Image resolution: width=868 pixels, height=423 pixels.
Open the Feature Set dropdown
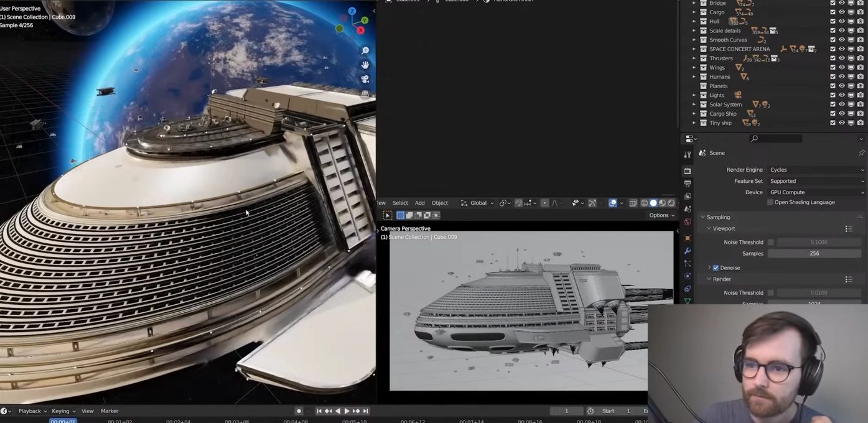816,181
